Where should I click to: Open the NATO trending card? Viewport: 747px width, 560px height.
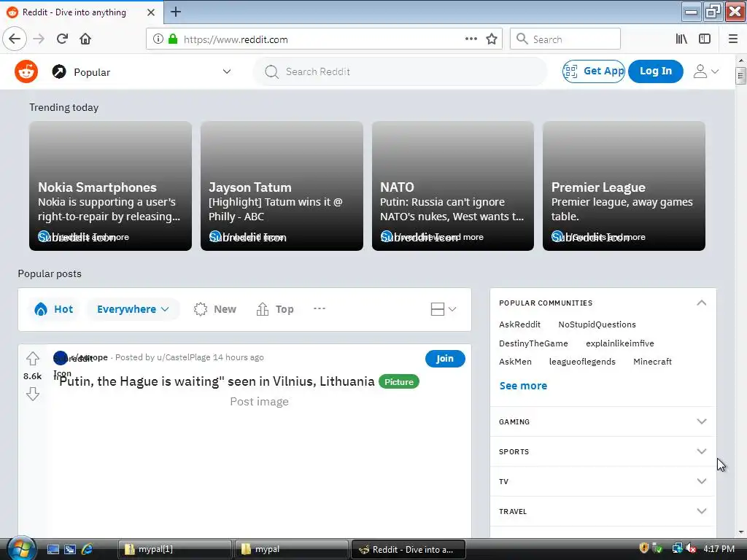452,186
